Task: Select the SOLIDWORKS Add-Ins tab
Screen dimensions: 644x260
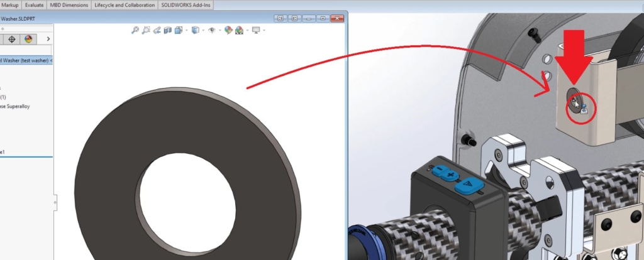Action: pyautogui.click(x=186, y=5)
